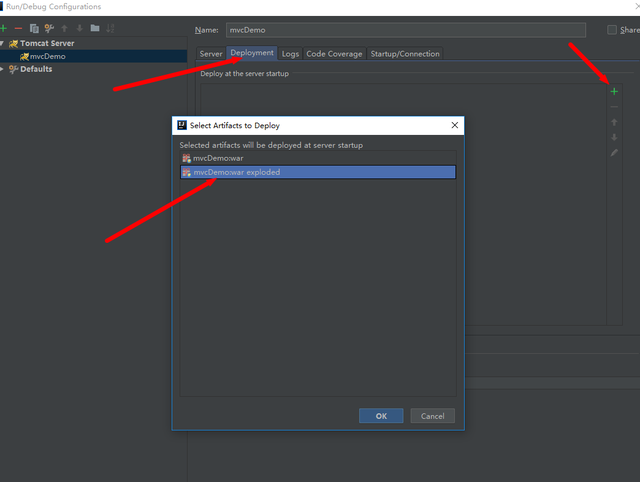Toggle the Share checkbox
The width and height of the screenshot is (640, 482).
612,30
